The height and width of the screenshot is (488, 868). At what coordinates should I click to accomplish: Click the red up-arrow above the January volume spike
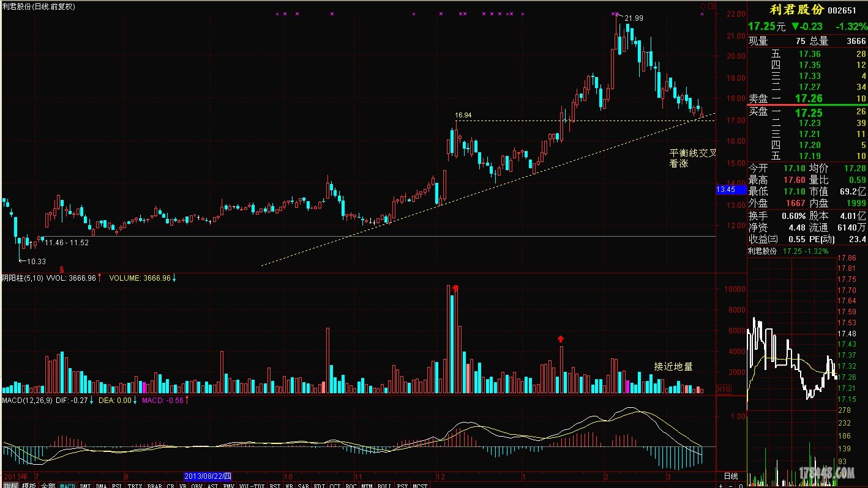coord(561,339)
